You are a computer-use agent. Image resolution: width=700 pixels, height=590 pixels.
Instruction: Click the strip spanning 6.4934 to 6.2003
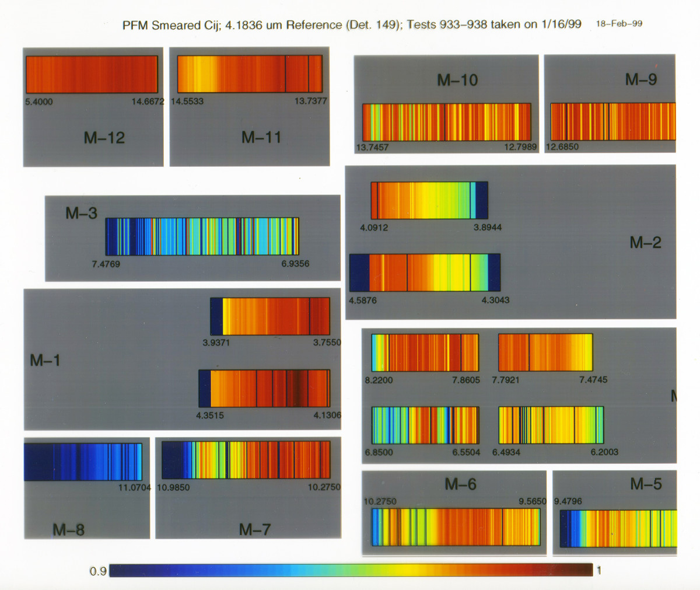click(551, 425)
